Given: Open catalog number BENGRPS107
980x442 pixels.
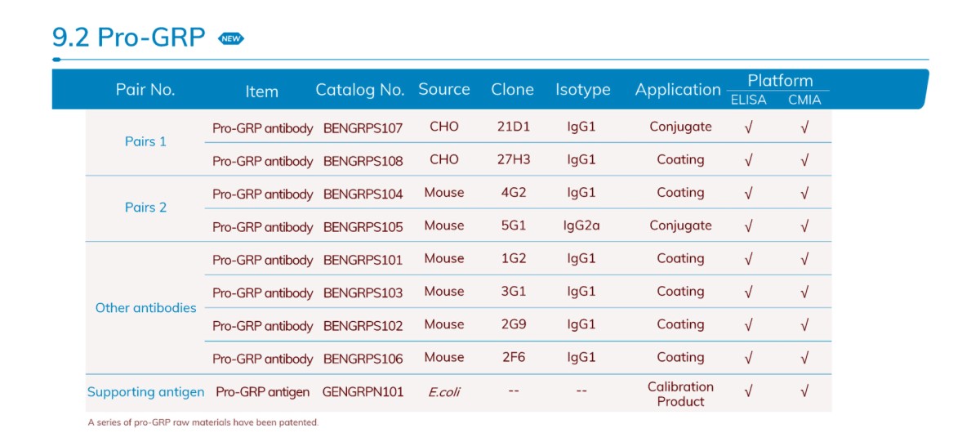Looking at the screenshot, I should 363,127.
